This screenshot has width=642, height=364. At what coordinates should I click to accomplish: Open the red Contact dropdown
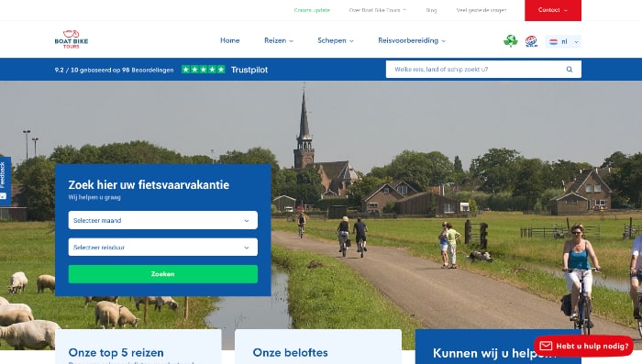(x=553, y=10)
